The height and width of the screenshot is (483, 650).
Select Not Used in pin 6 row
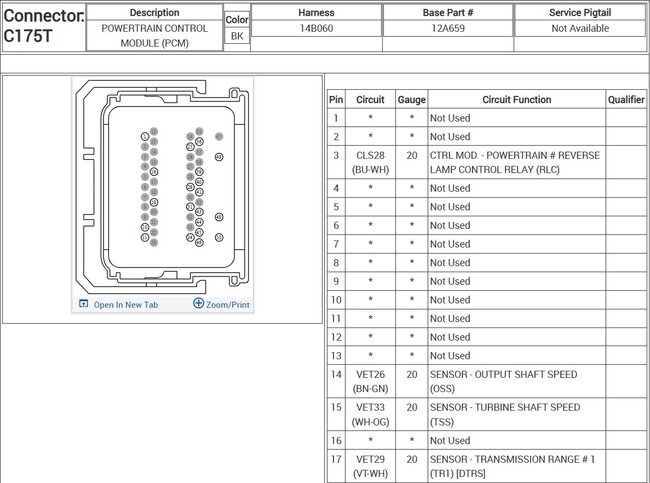tap(450, 226)
